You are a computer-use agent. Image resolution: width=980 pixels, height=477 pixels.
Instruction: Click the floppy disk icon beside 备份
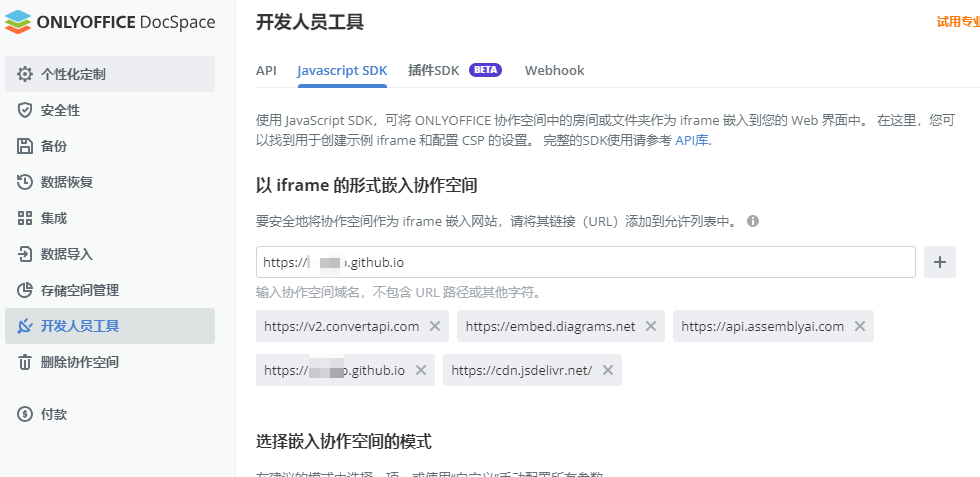coord(24,146)
